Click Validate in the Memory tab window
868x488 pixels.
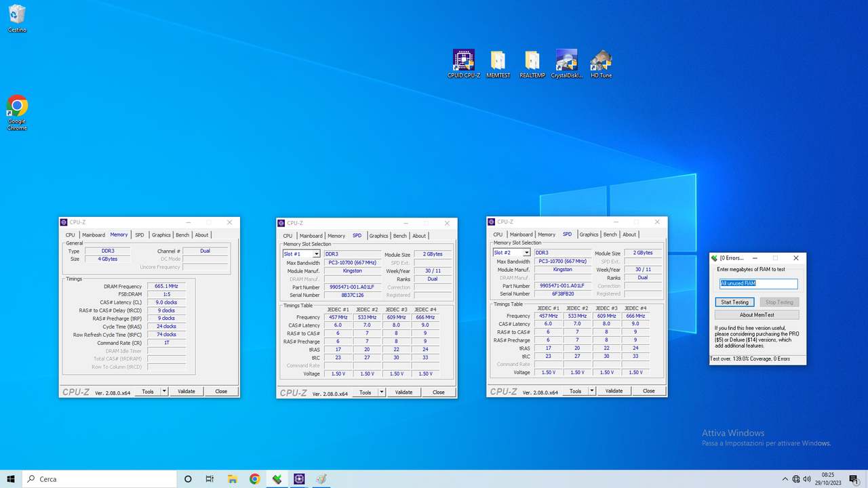pos(186,391)
